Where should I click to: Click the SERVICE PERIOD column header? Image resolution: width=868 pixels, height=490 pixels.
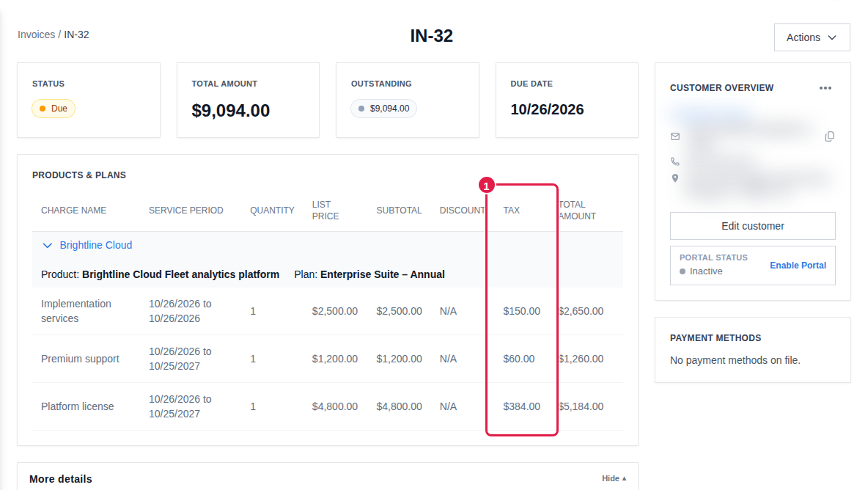(x=186, y=211)
